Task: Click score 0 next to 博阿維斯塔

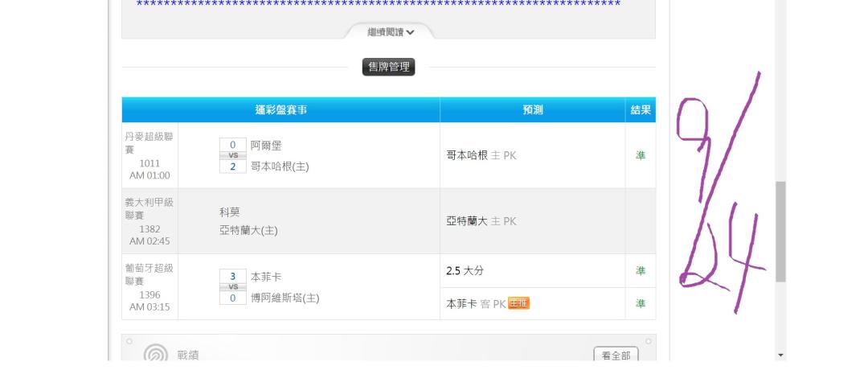Action: click(233, 298)
